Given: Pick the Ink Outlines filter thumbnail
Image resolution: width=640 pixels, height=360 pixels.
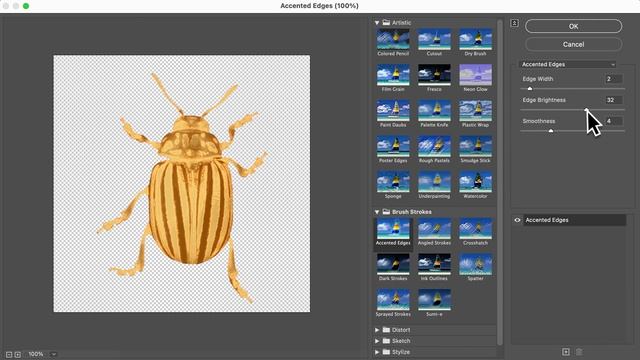Looking at the screenshot, I should [x=434, y=264].
